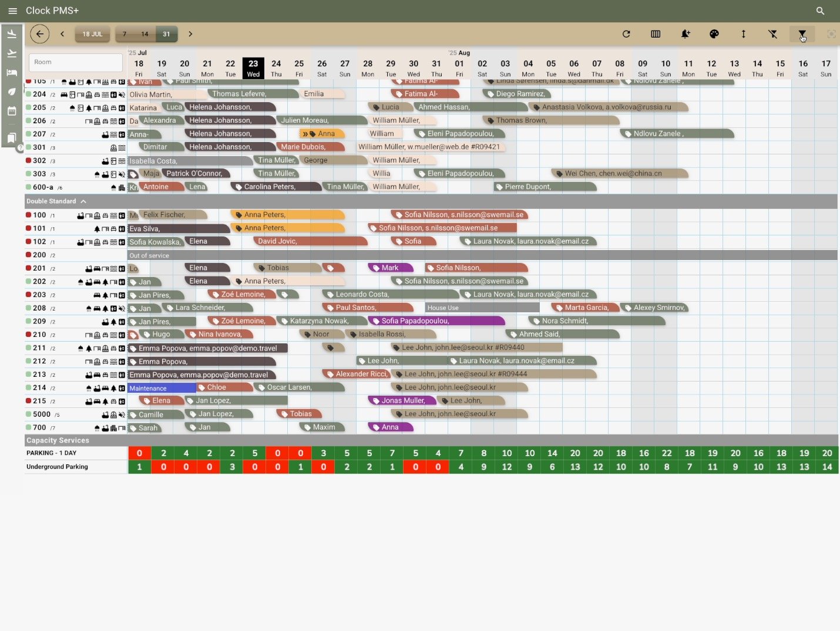Collapse the Double Standard room group

click(83, 201)
